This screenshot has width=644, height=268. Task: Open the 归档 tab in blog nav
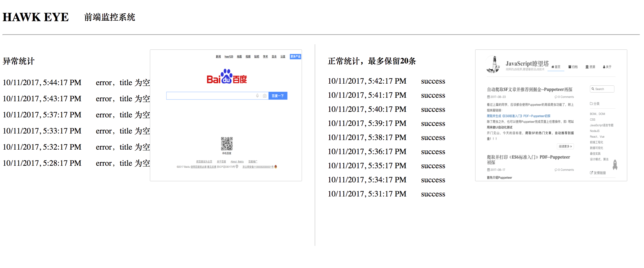coord(573,67)
